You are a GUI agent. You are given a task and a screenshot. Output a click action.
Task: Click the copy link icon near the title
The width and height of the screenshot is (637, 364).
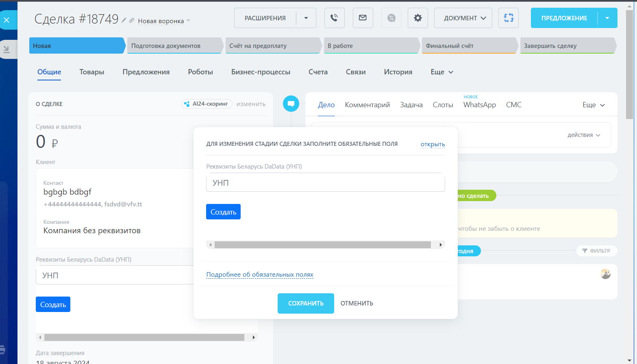[x=132, y=20]
